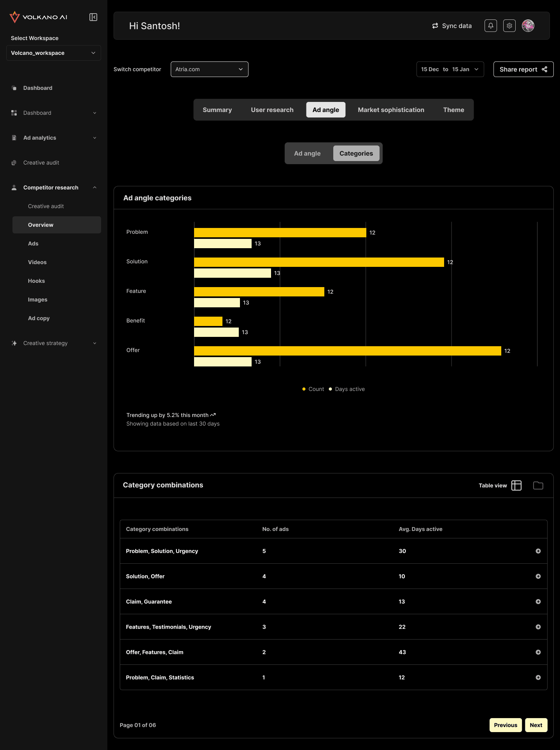Toggle the Days active legend item
Viewport: 560px width, 750px height.
(347, 389)
